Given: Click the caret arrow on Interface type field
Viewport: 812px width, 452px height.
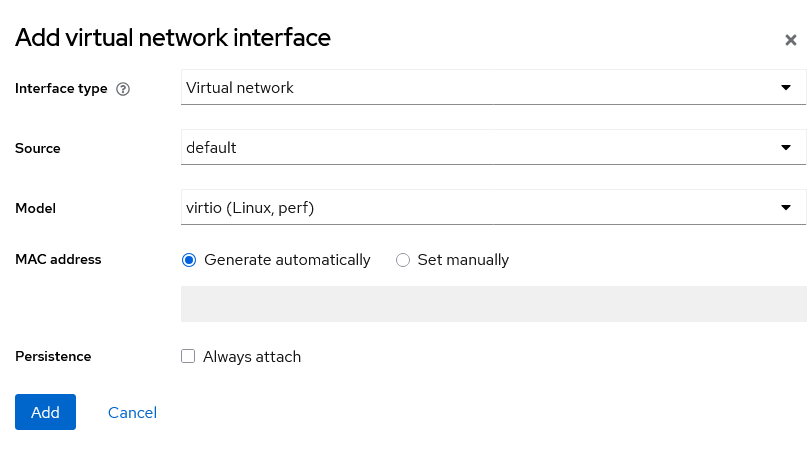Looking at the screenshot, I should click(785, 88).
